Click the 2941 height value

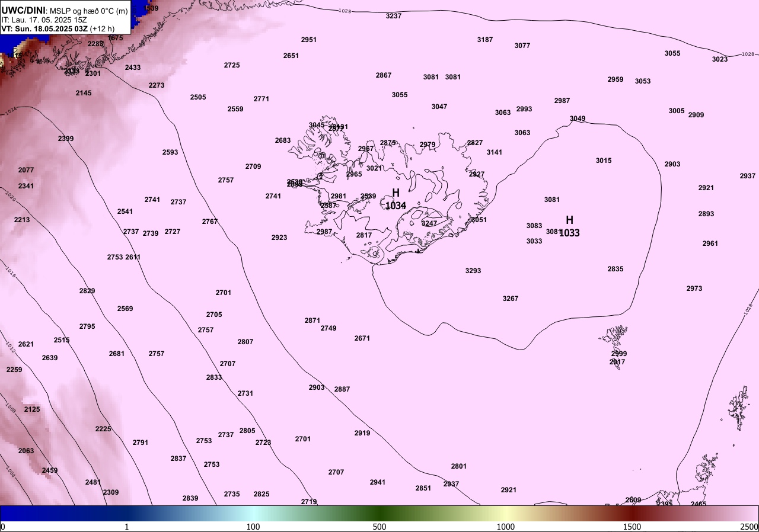click(378, 482)
